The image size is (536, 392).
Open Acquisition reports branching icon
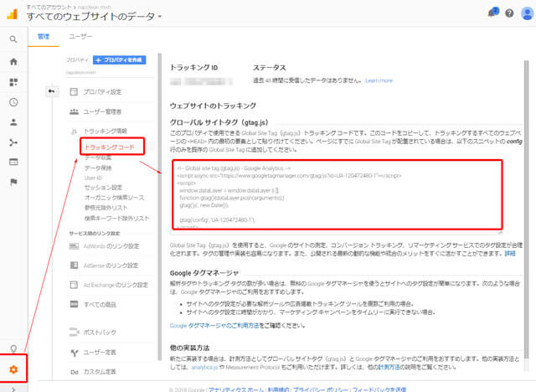pyautogui.click(x=13, y=142)
